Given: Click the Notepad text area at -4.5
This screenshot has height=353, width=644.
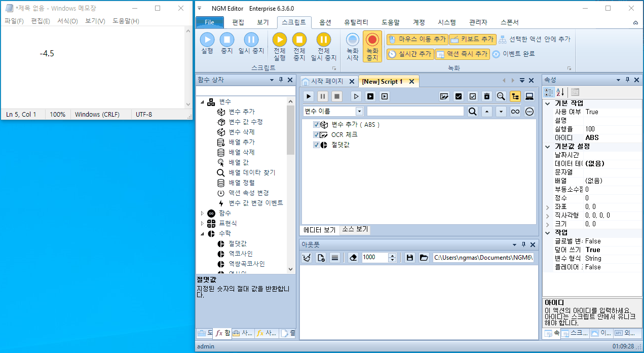Looking at the screenshot, I should click(47, 53).
